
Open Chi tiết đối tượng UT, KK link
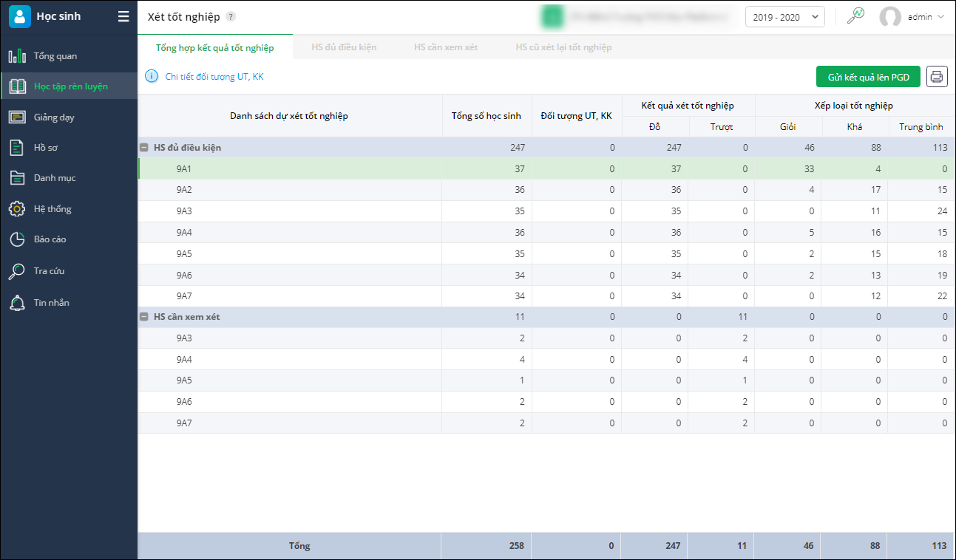pyautogui.click(x=214, y=76)
